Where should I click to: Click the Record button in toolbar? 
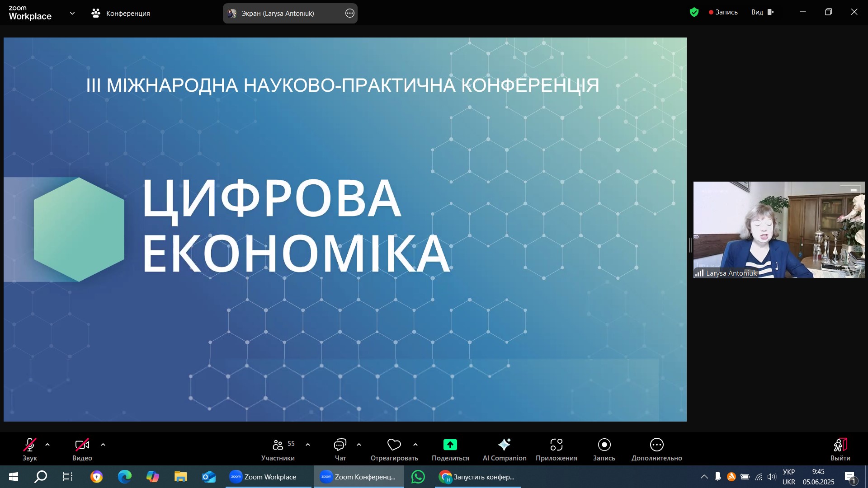604,445
